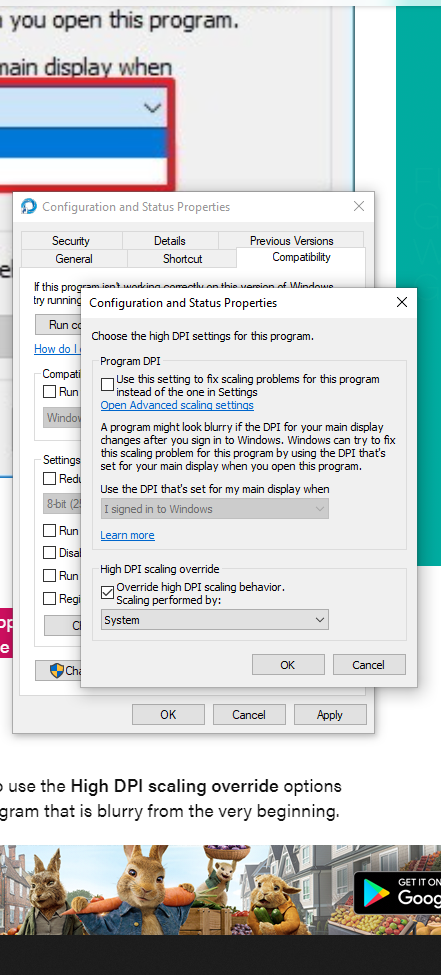The height and width of the screenshot is (975, 441).
Task: Tap the Google Play badge in the ad
Action: tap(397, 893)
